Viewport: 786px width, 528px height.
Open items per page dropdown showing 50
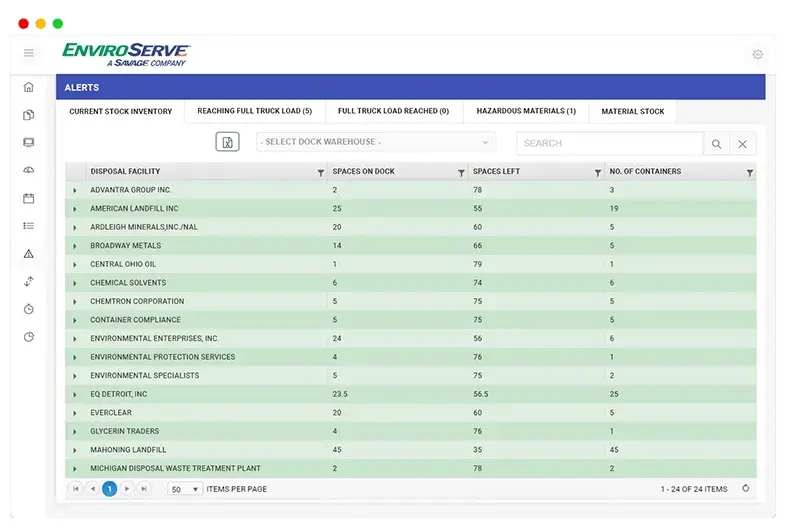tap(184, 489)
